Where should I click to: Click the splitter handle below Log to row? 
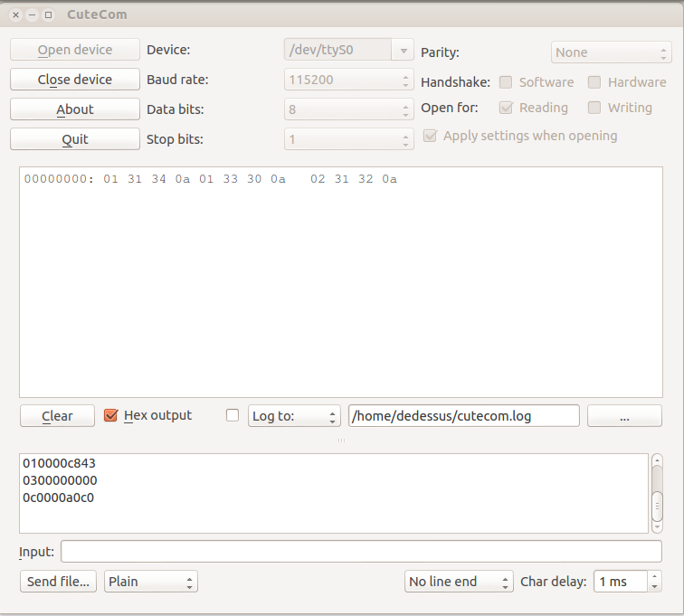tap(341, 441)
